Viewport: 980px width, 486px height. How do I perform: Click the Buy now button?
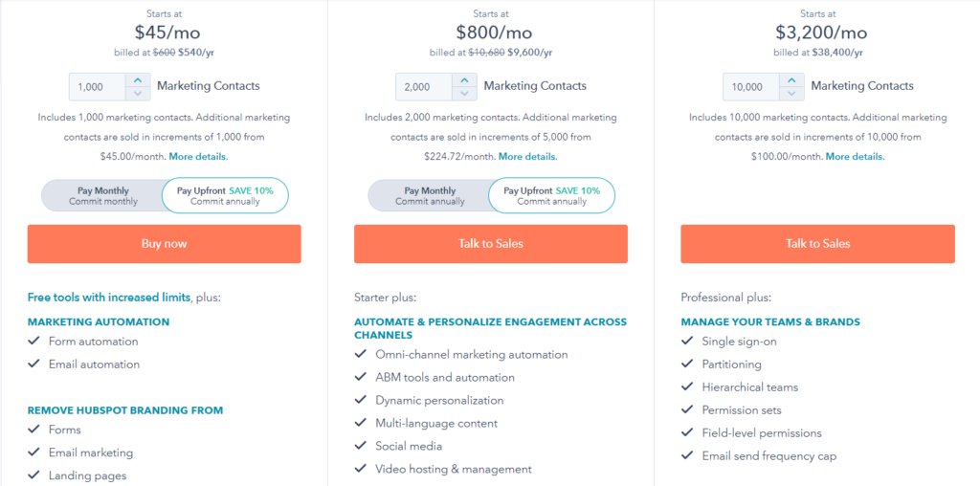pos(165,244)
